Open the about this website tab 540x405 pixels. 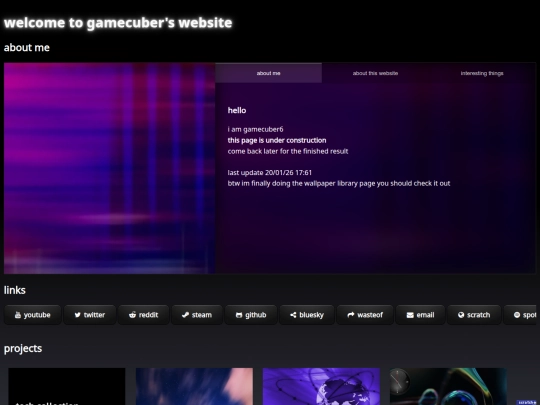pyautogui.click(x=375, y=73)
